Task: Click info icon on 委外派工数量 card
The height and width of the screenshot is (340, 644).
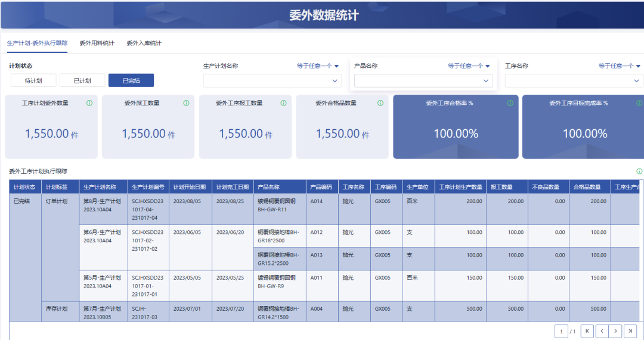Action: [186, 103]
